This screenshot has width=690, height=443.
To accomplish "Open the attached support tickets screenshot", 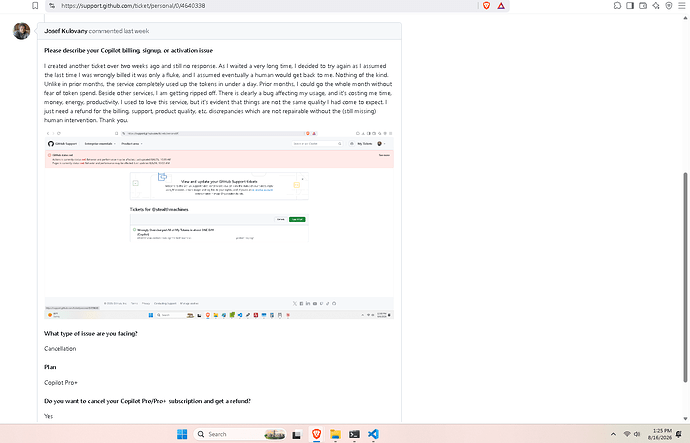I will [x=219, y=224].
